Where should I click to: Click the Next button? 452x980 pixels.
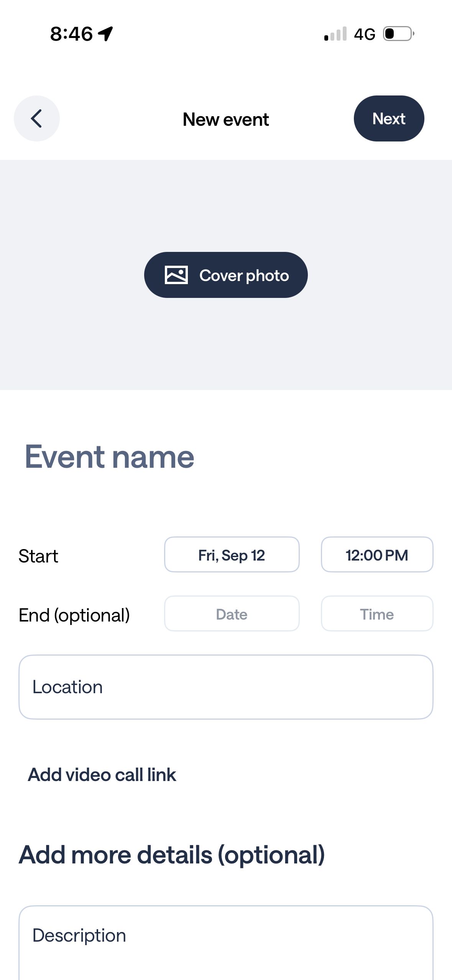[x=389, y=118]
